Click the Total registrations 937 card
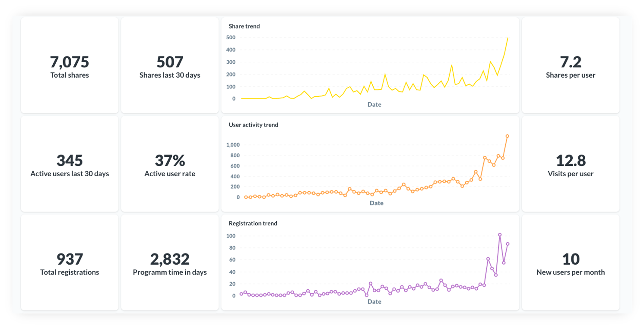 [70, 263]
